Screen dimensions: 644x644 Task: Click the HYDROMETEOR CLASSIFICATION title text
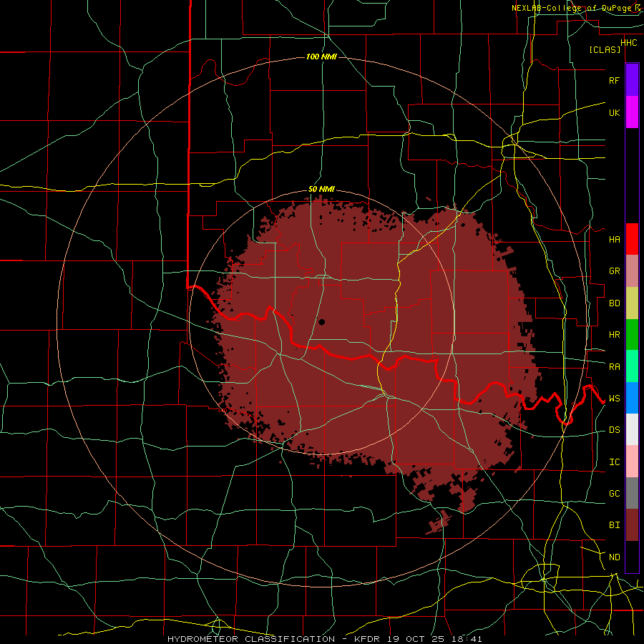[251, 639]
